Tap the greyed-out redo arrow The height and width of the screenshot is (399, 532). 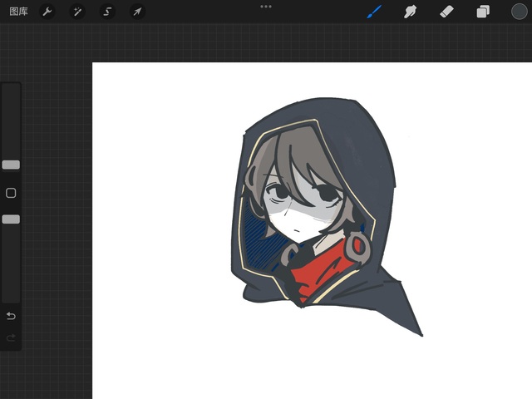pyautogui.click(x=11, y=337)
